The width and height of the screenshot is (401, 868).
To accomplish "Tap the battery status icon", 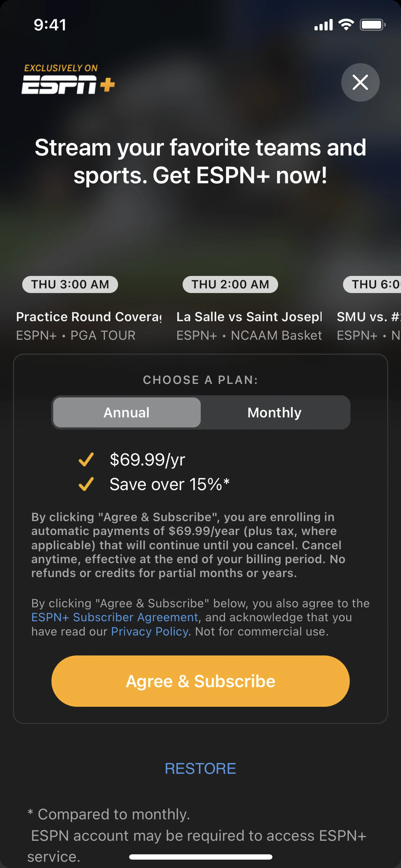I will [x=372, y=25].
